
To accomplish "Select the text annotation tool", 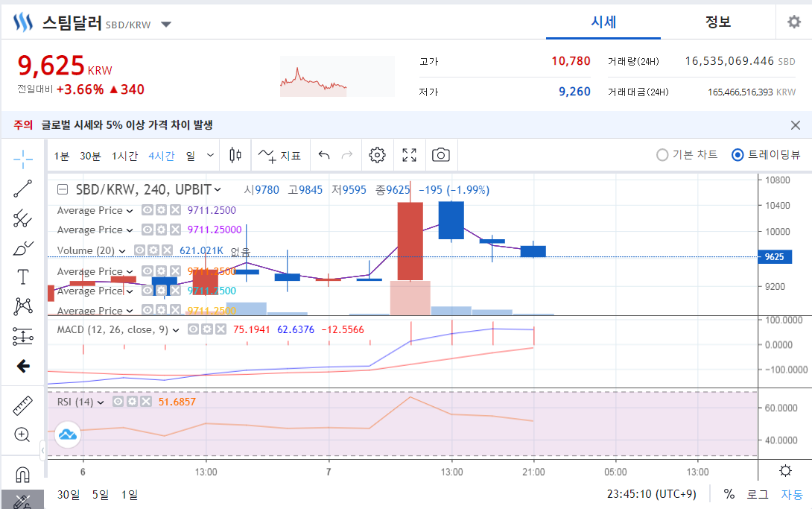I will [23, 277].
